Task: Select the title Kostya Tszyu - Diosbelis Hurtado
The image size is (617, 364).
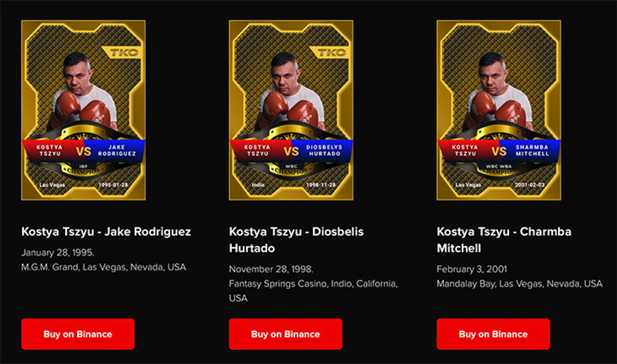Action: [x=296, y=239]
